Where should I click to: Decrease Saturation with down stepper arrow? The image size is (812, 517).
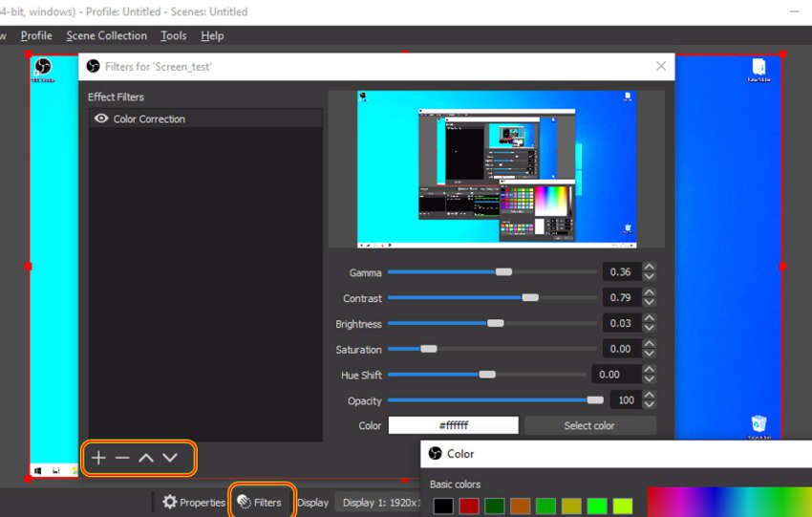[x=649, y=354]
